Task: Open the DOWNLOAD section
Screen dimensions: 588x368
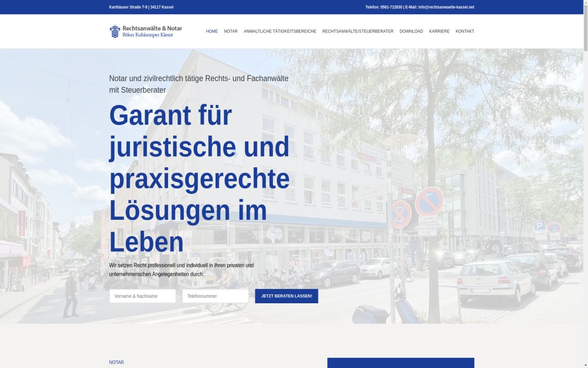Action: 411,31
